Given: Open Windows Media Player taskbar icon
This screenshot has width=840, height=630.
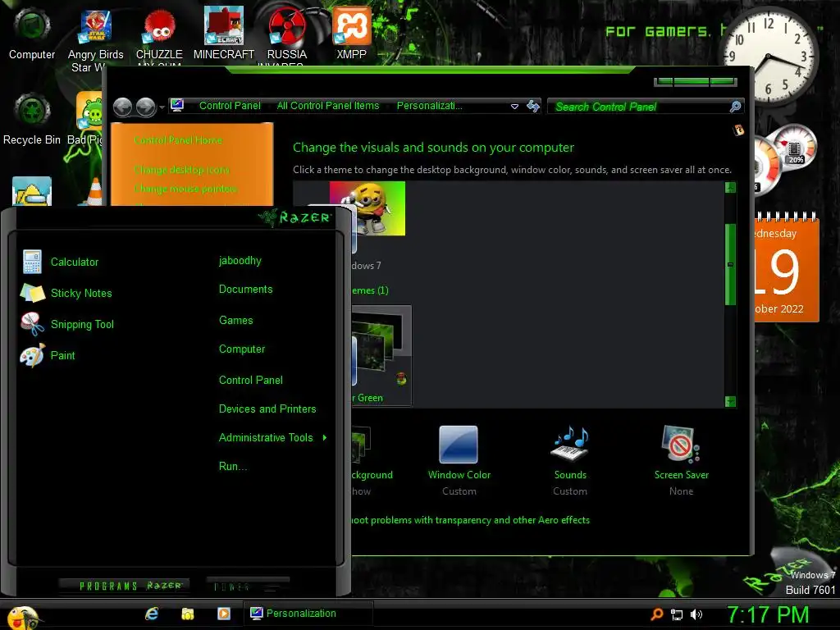Looking at the screenshot, I should click(x=223, y=614).
